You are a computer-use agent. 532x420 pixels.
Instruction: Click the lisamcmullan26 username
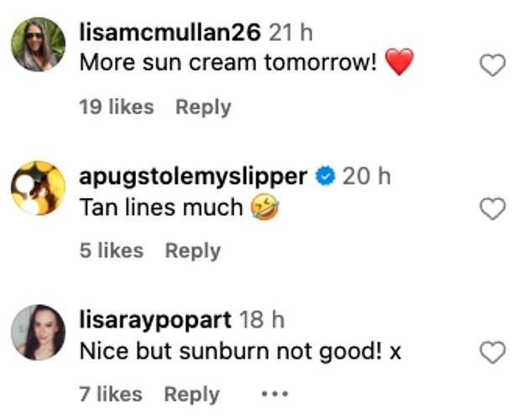click(x=170, y=33)
